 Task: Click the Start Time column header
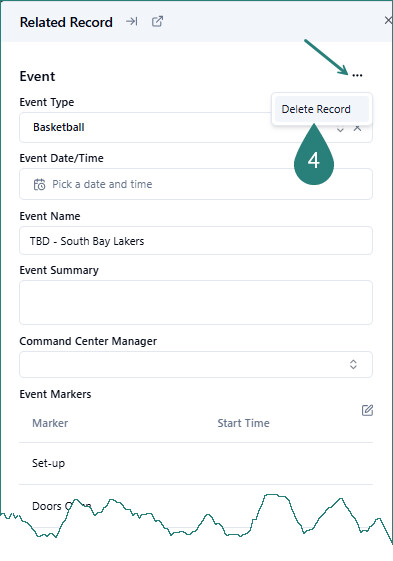tap(243, 423)
